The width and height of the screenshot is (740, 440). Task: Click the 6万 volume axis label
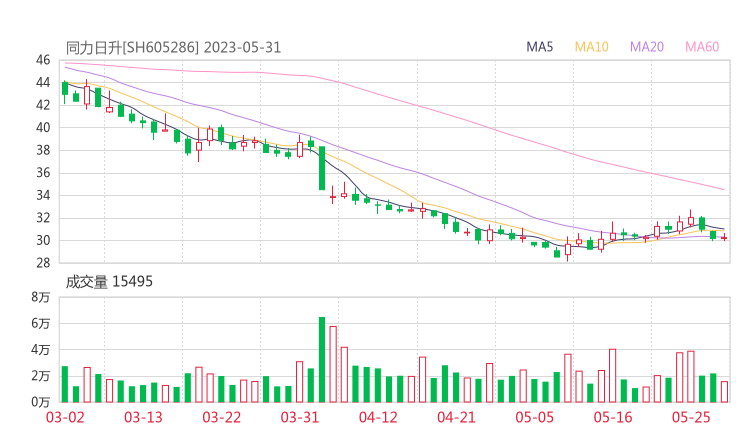point(41,323)
